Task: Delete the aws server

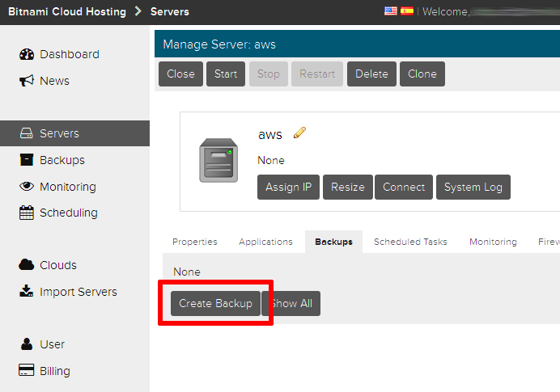Action: click(x=371, y=74)
